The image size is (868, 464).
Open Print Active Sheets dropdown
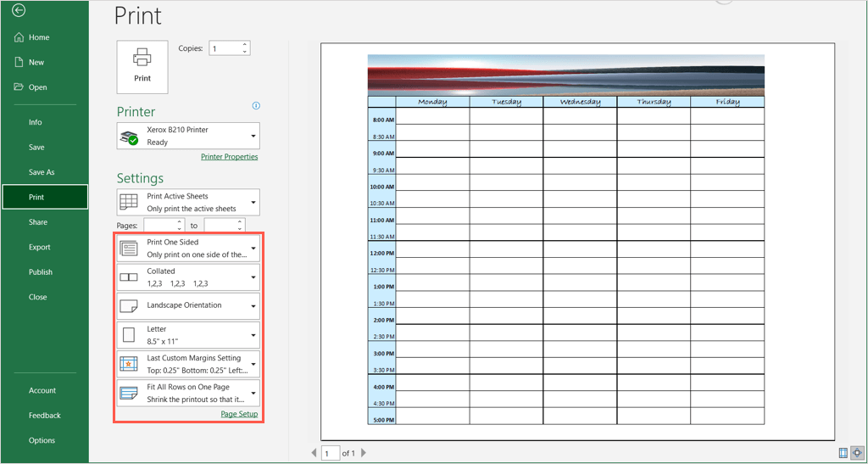(188, 202)
